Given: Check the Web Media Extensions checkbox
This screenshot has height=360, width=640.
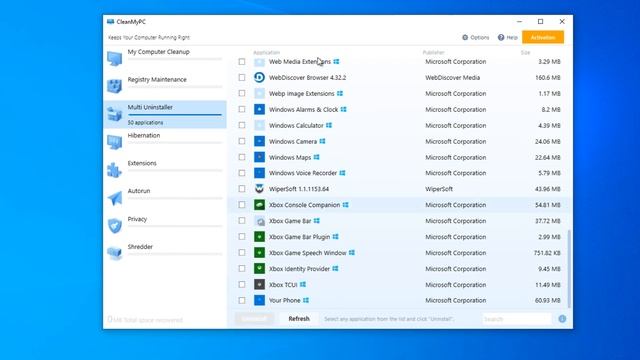Looking at the screenshot, I should tap(242, 62).
